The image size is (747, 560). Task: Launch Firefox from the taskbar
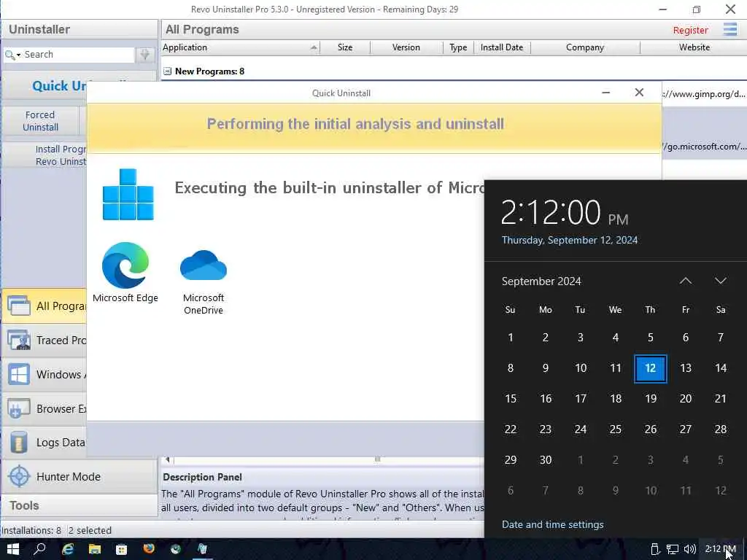point(149,549)
